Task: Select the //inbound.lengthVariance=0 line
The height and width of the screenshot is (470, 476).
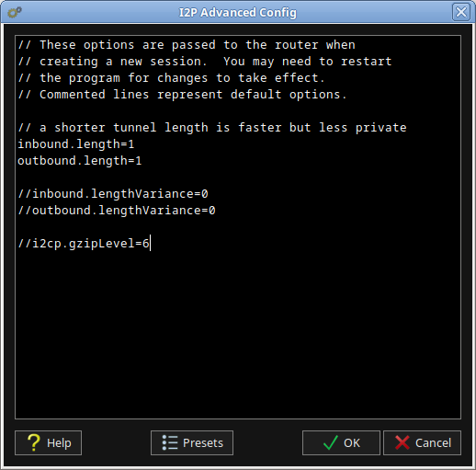Action: click(113, 194)
